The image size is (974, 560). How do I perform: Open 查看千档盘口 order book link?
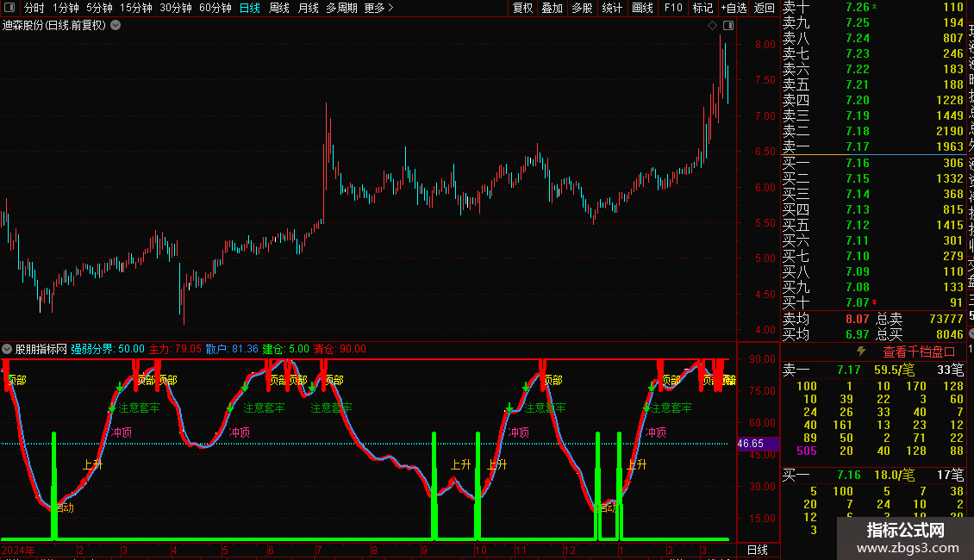[x=920, y=352]
